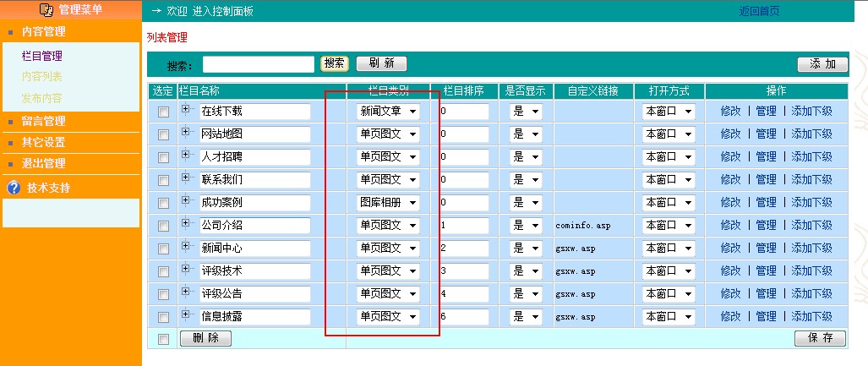Open 栏目类别 dropdown for 信息披露 row
Viewport: 868px width, 366px height.
pyautogui.click(x=388, y=317)
